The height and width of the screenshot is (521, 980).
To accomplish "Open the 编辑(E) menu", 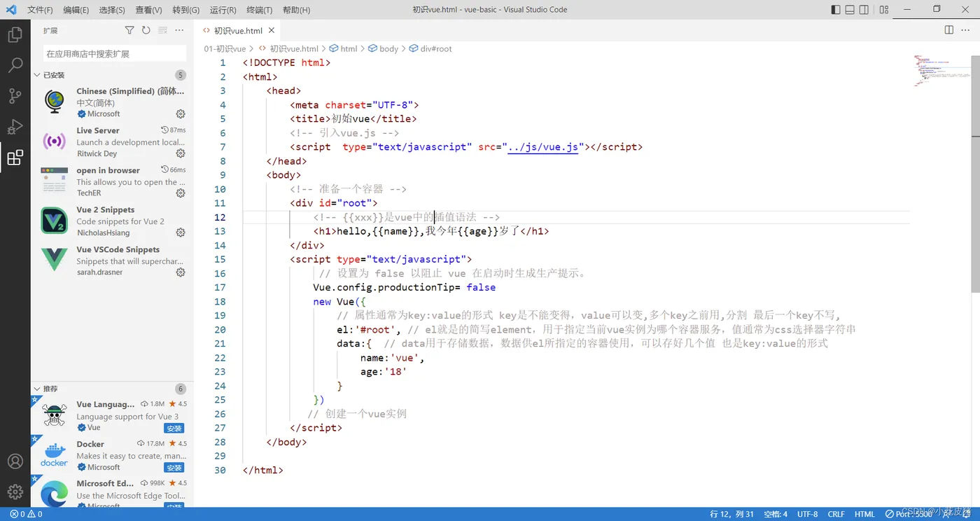I will (x=76, y=10).
